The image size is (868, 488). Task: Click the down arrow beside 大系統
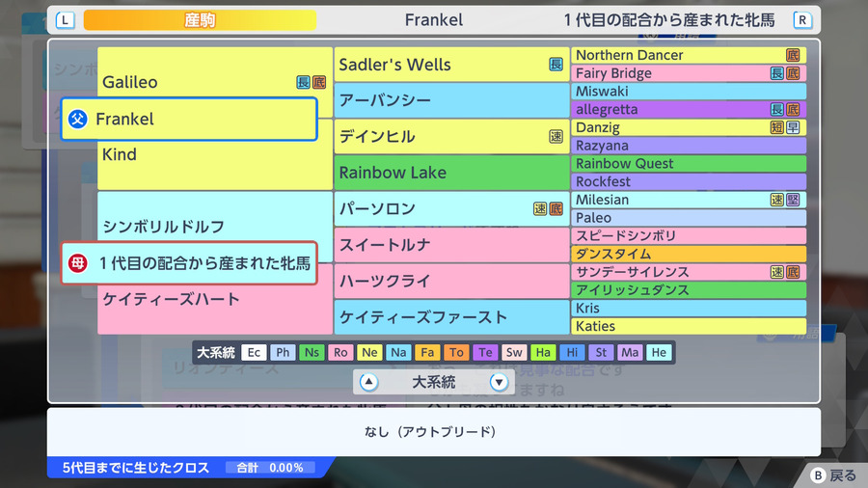(x=499, y=382)
